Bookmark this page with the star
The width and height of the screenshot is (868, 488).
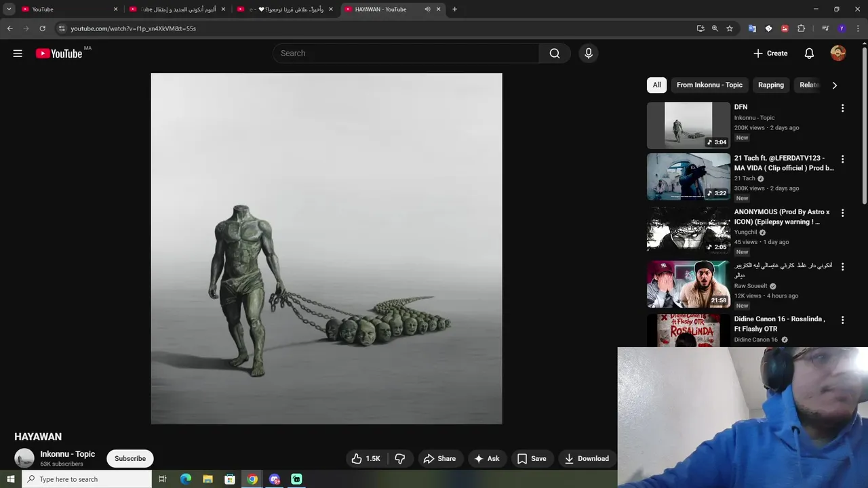pyautogui.click(x=730, y=28)
